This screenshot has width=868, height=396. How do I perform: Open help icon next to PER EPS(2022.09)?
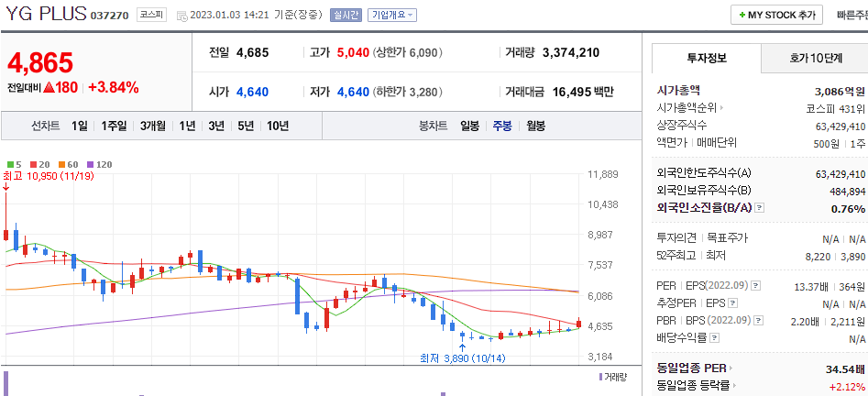(x=755, y=286)
